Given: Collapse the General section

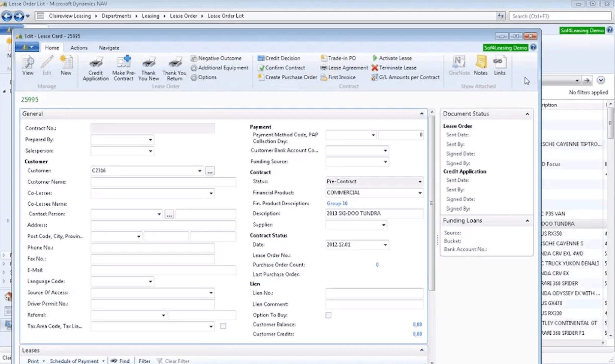Looking at the screenshot, I should (422, 114).
